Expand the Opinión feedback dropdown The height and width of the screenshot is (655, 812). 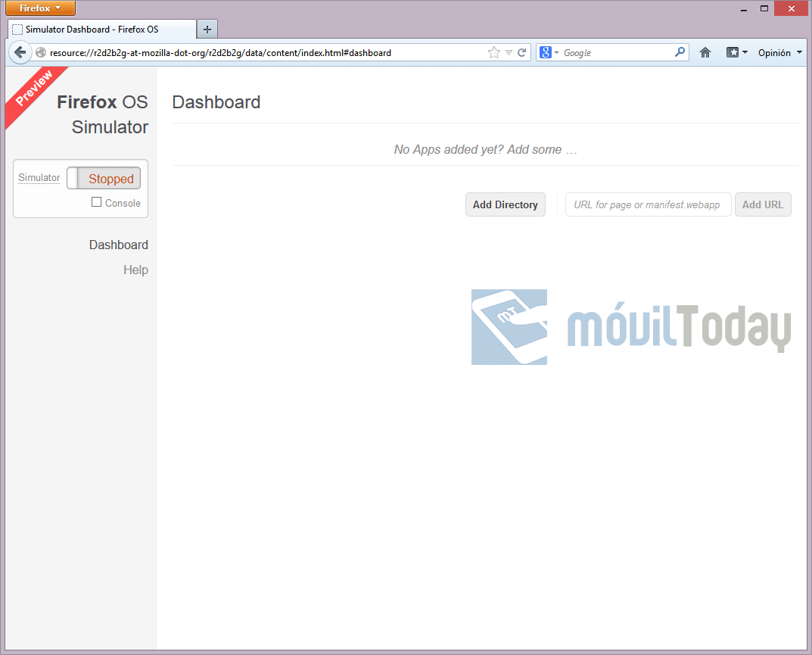[779, 53]
